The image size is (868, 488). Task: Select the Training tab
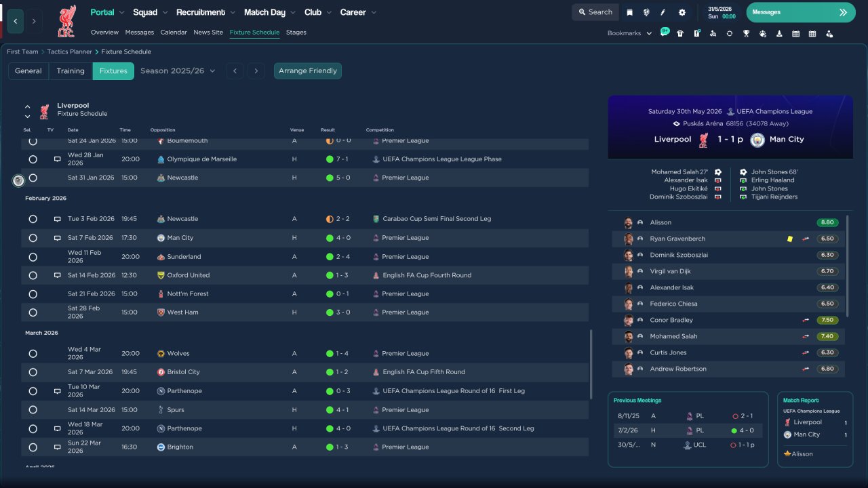pos(71,70)
